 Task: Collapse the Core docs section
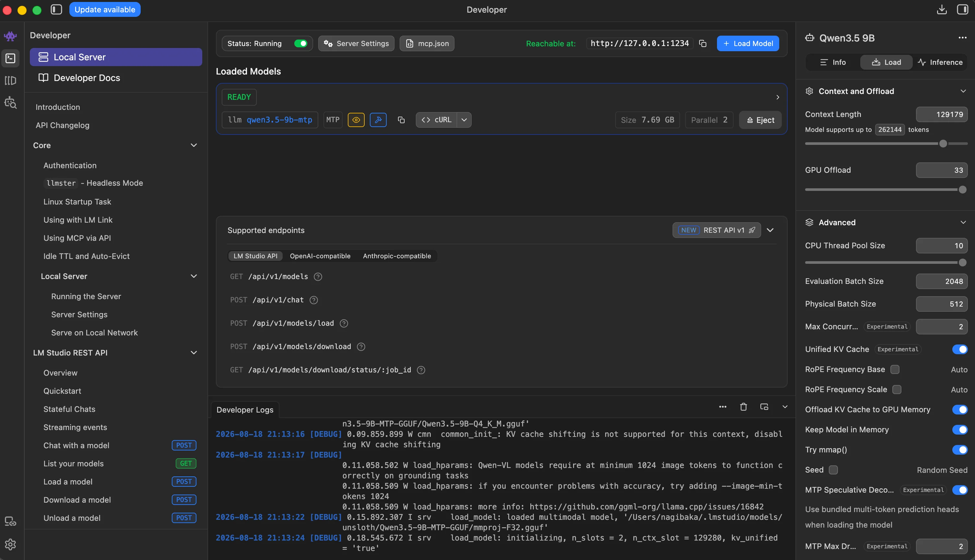click(194, 146)
